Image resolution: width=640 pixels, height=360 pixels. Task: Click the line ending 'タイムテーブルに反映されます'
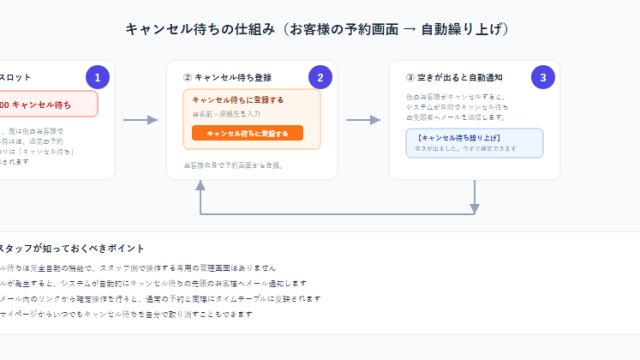pos(160,299)
